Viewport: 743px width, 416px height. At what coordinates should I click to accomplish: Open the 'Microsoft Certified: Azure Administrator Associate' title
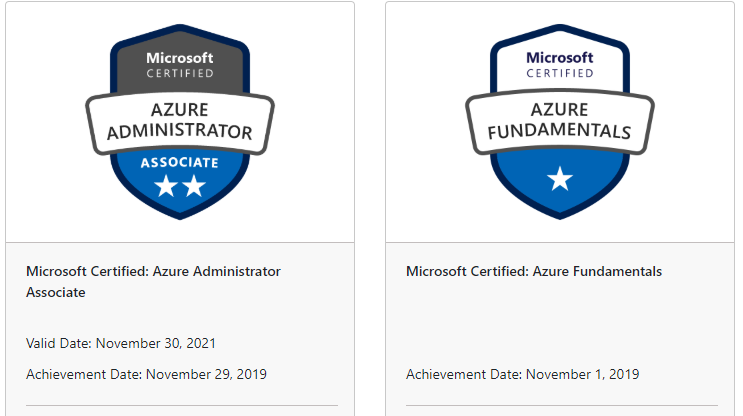tap(153, 281)
